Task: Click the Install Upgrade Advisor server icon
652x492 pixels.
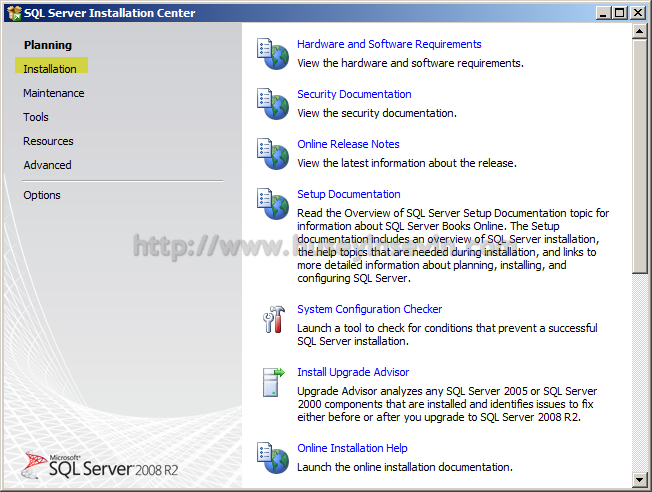Action: coord(274,382)
